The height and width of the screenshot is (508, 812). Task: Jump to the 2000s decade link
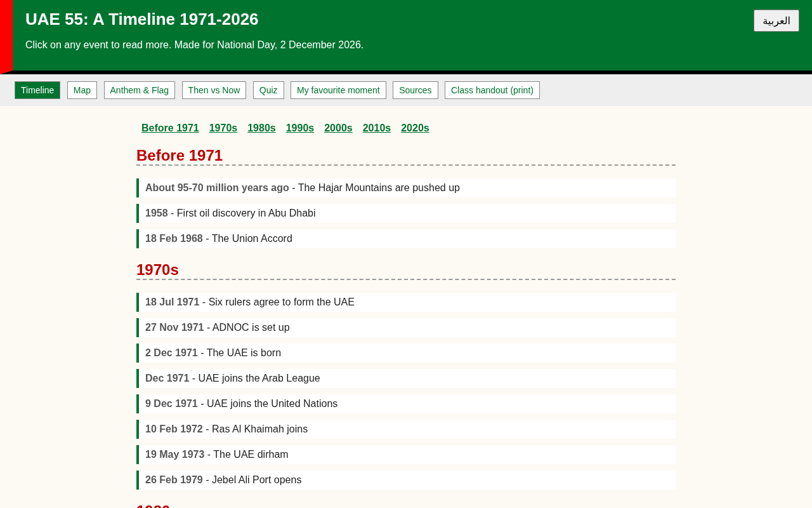(x=338, y=128)
